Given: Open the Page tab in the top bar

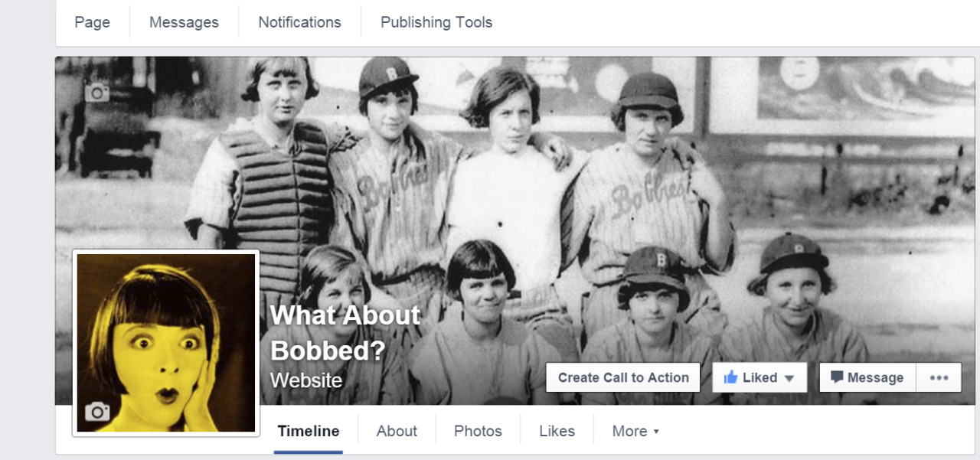Looking at the screenshot, I should coord(93,22).
